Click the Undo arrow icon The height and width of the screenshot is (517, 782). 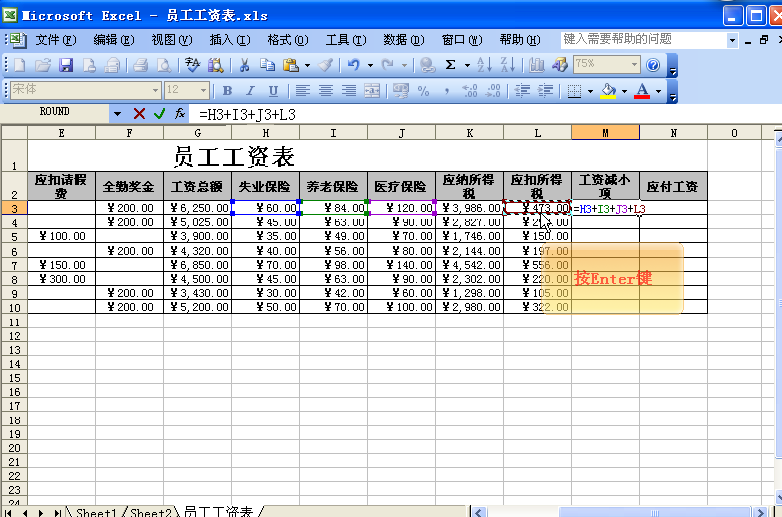354,65
